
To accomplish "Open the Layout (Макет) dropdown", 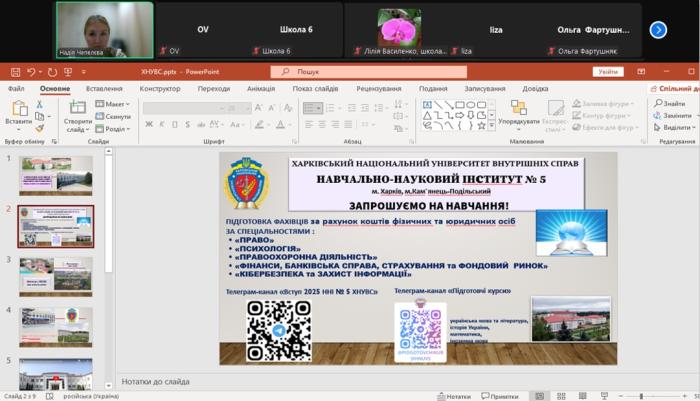I will (114, 104).
